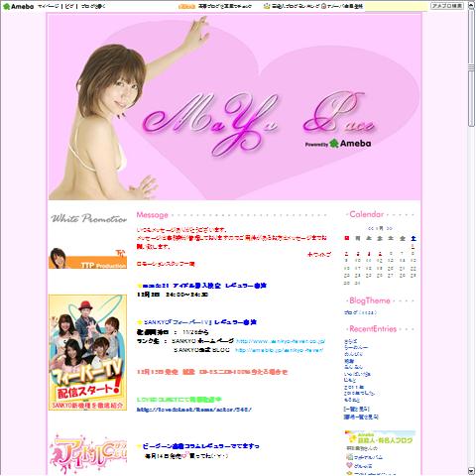Open the SANKYO homepage URL link
Screen dimensions: 476x476
click(x=281, y=341)
